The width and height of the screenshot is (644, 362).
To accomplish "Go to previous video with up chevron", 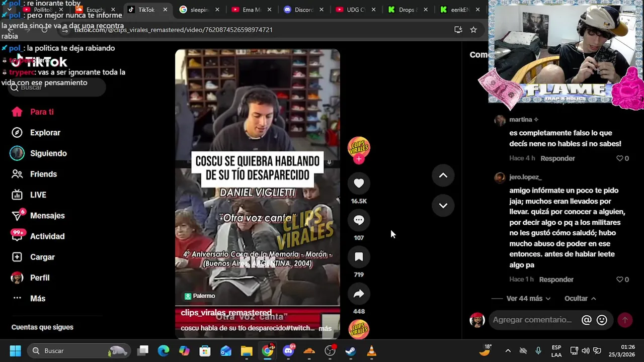I will pyautogui.click(x=443, y=175).
